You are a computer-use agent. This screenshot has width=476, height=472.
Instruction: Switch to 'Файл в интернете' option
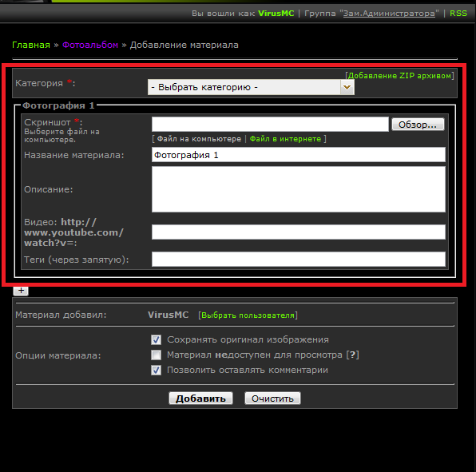click(x=285, y=139)
